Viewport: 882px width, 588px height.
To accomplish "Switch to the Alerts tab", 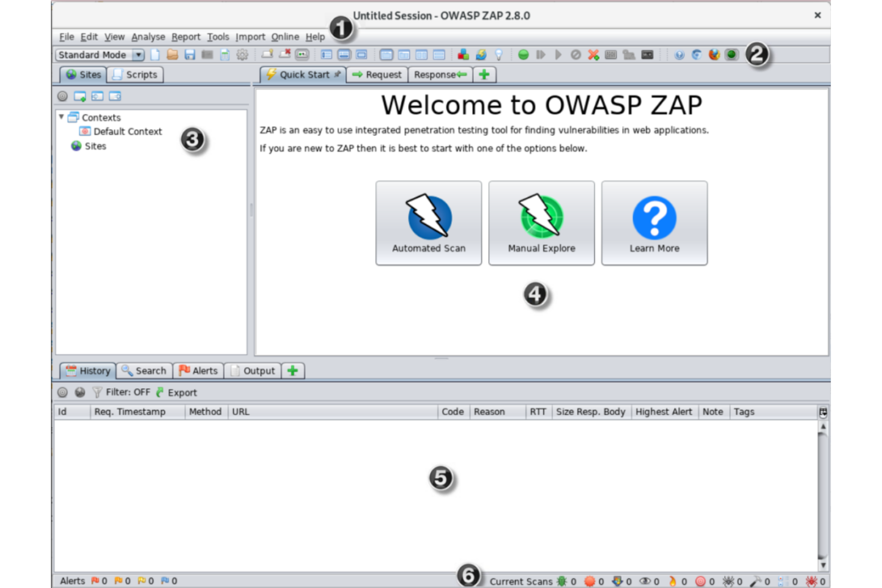I will click(x=198, y=371).
